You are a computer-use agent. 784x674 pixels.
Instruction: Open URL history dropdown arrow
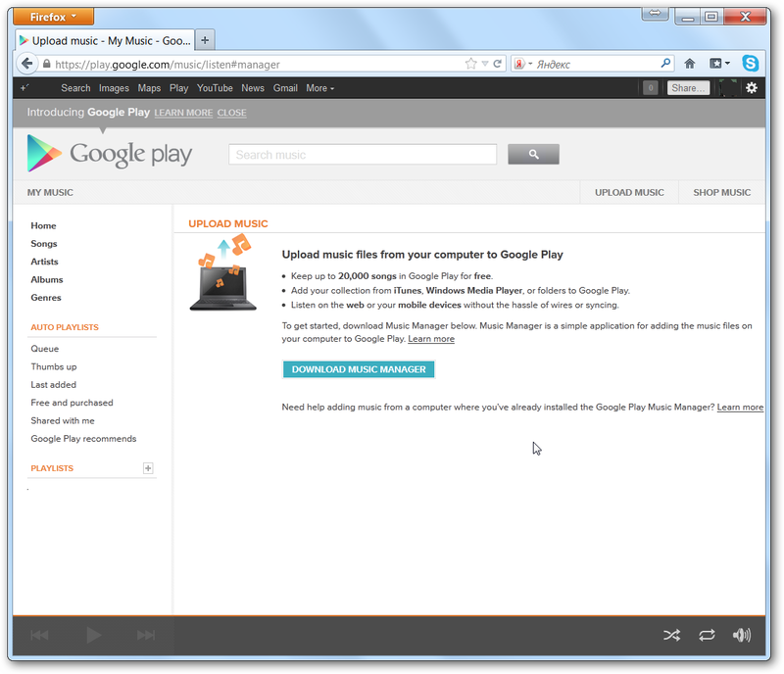(x=484, y=64)
